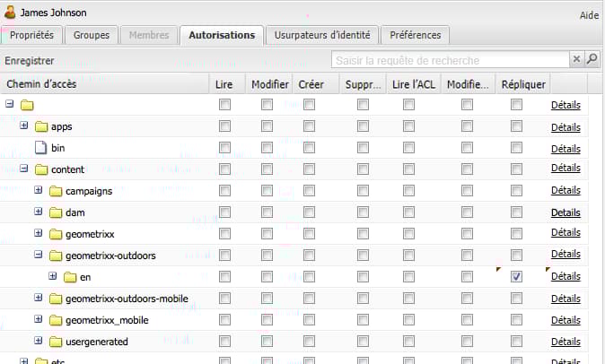Click the disabled Membres tab

149,36
